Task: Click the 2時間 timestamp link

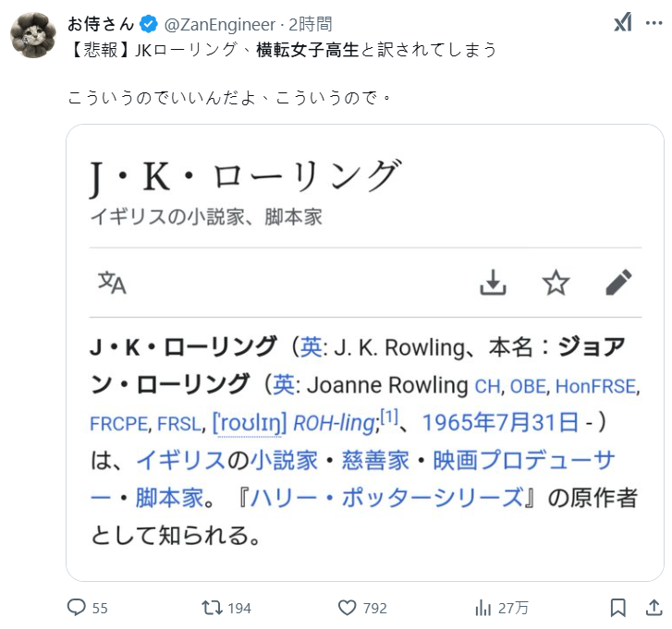Action: (x=310, y=24)
